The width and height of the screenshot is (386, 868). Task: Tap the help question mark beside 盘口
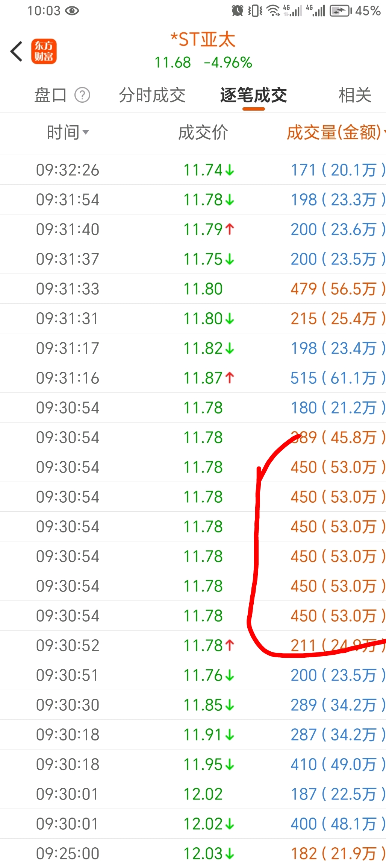pyautogui.click(x=82, y=95)
